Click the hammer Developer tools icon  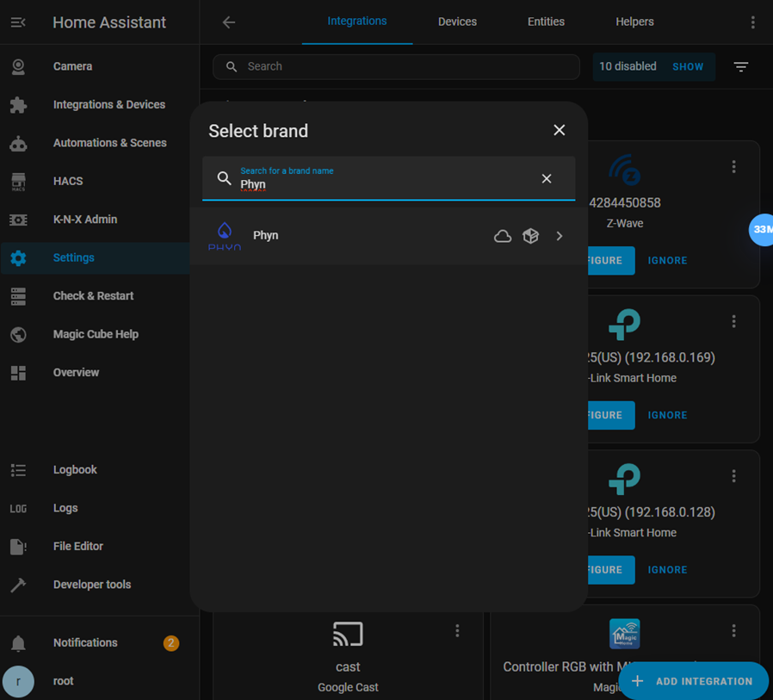[18, 585]
